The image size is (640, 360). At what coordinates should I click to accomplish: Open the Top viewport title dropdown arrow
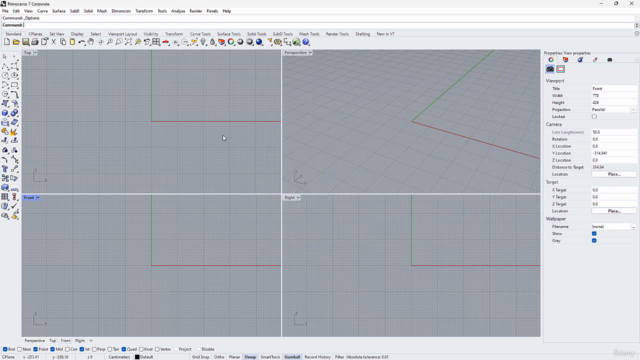[36, 53]
